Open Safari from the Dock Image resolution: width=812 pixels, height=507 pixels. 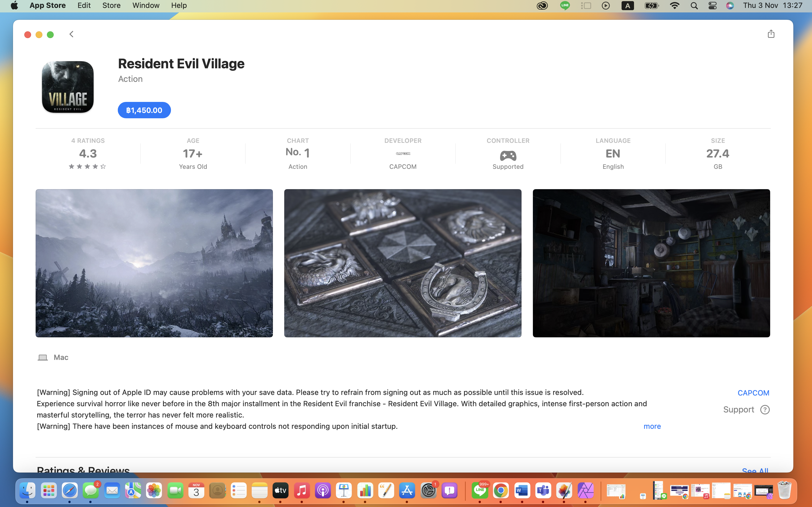[x=70, y=491]
